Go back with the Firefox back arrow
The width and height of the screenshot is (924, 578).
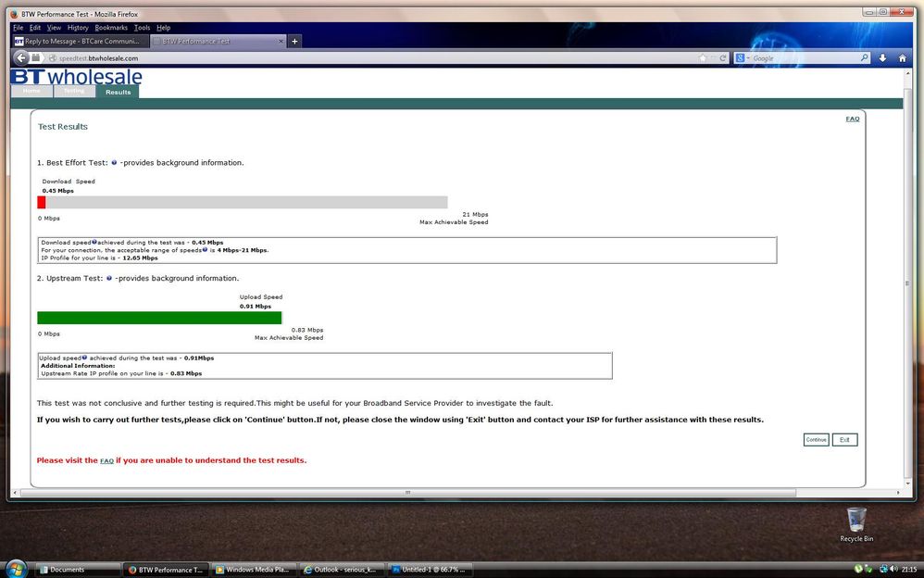(21, 57)
